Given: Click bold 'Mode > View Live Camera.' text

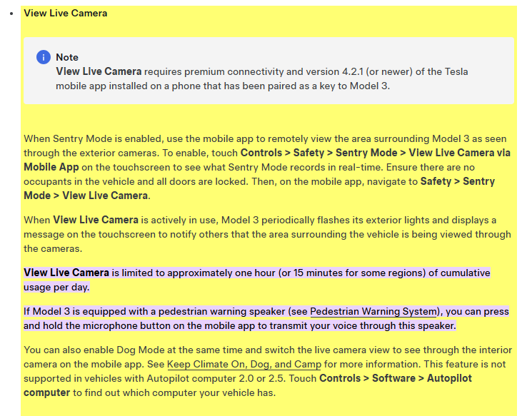Looking at the screenshot, I should pyautogui.click(x=87, y=196).
